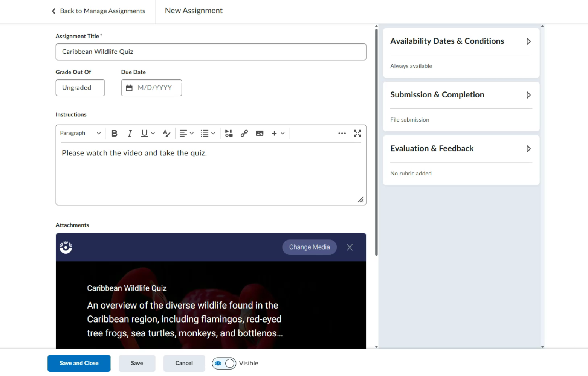Click the bulleted list icon

tap(205, 133)
